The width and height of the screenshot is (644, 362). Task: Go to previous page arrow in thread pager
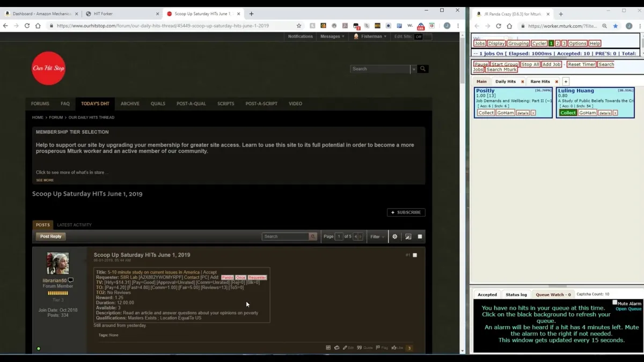coord(355,237)
